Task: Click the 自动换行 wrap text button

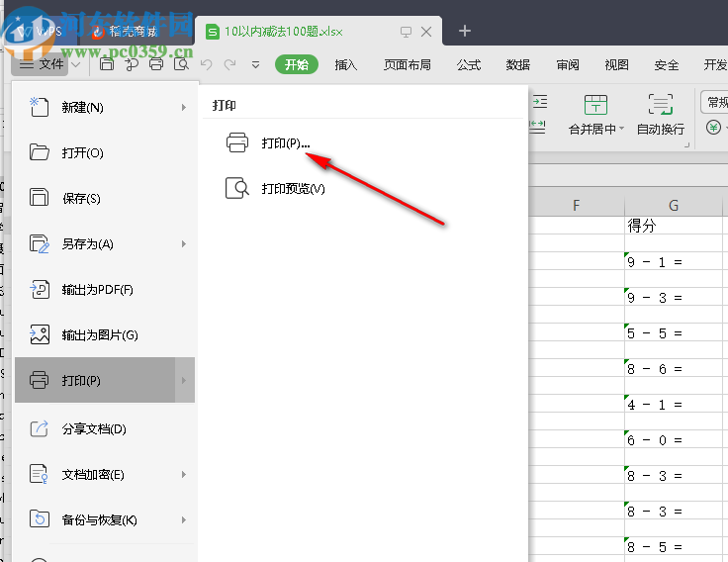Action: (x=660, y=115)
